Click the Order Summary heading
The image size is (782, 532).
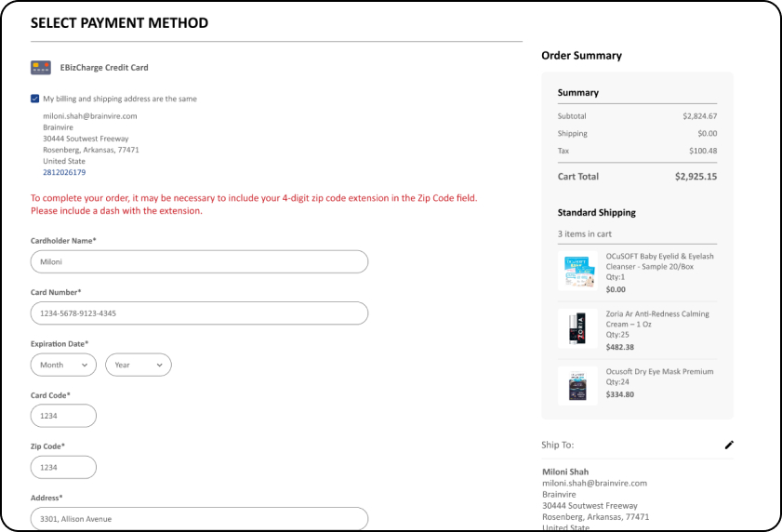581,56
